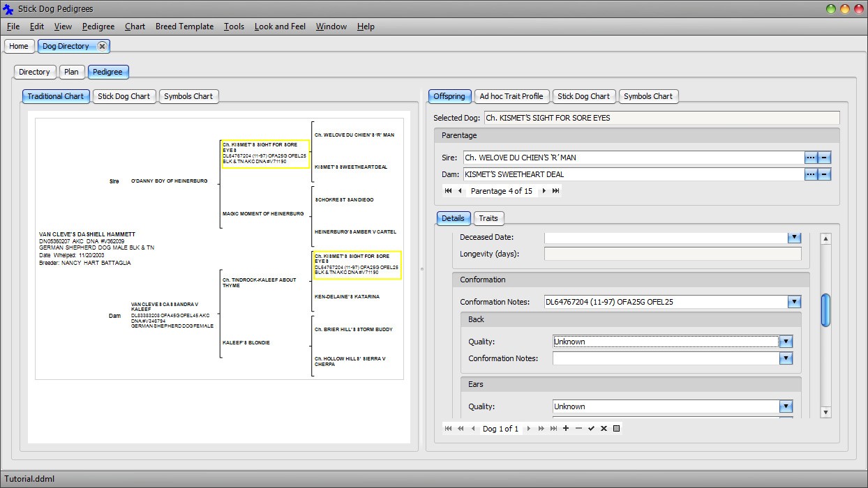The width and height of the screenshot is (868, 488).
Task: Select the Symbols Chart tab in left panel
Action: click(188, 96)
